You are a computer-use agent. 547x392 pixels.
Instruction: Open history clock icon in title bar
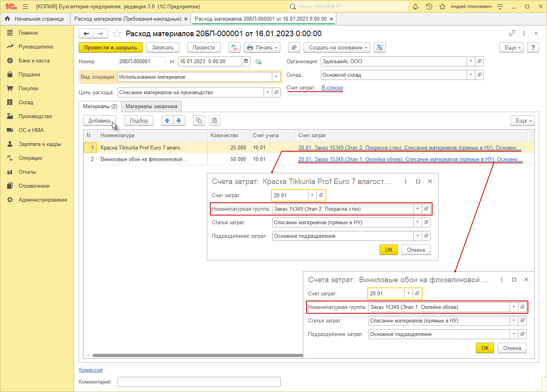(429, 6)
